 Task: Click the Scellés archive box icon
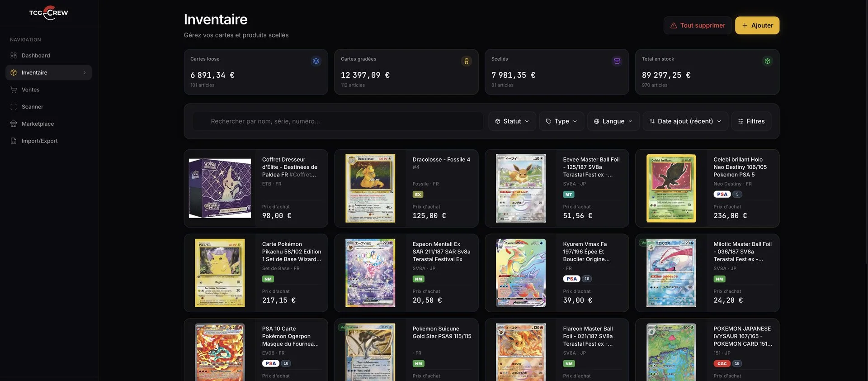coord(617,61)
